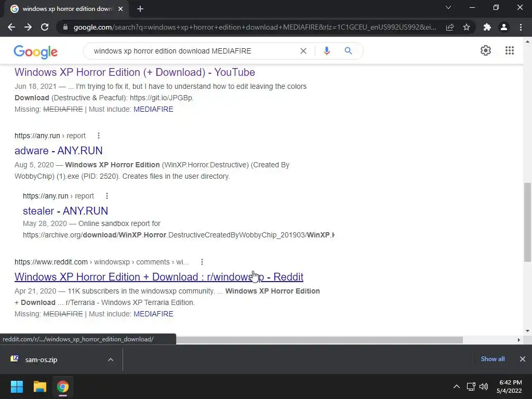Open the Reddit Windows XP Horror Edition link
532x399 pixels.
(x=159, y=277)
